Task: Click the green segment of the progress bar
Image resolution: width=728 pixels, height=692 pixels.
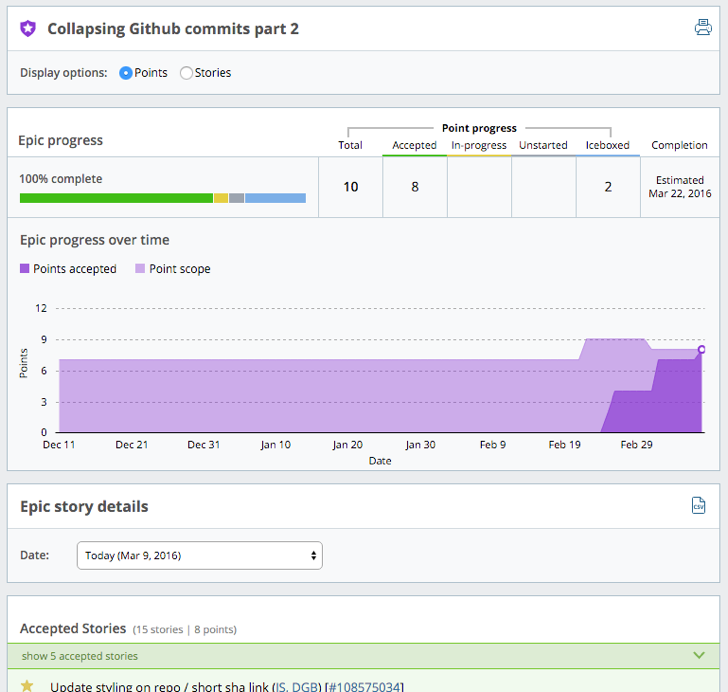Action: (116, 198)
